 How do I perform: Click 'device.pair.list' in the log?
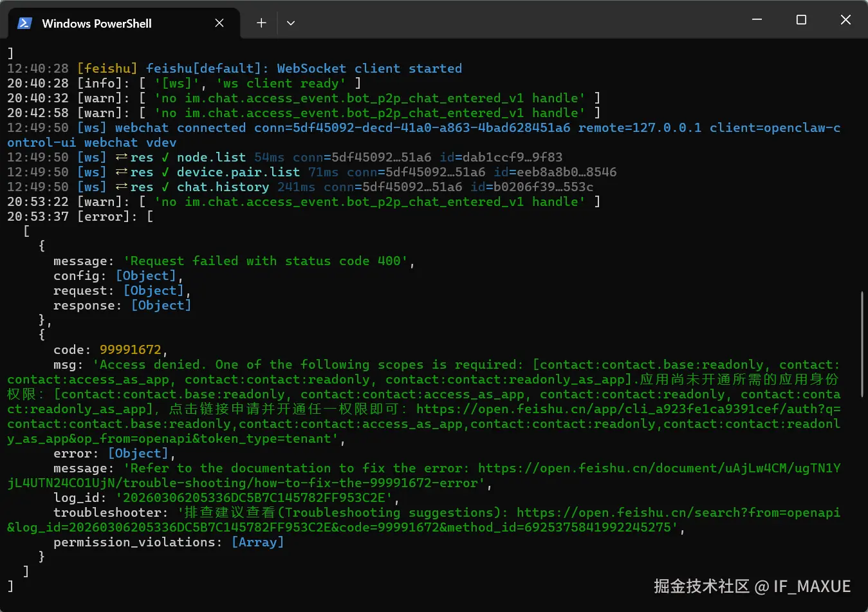238,172
